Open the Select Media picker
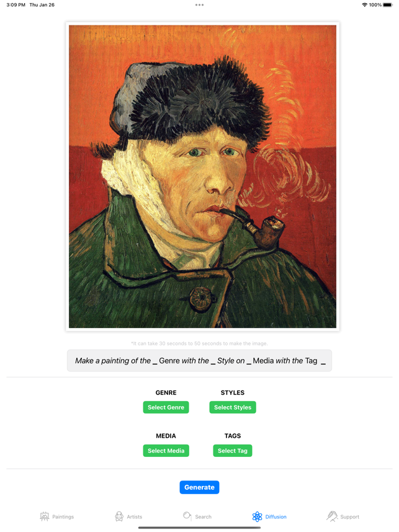Screen dimensions: 399x532 coord(166,451)
